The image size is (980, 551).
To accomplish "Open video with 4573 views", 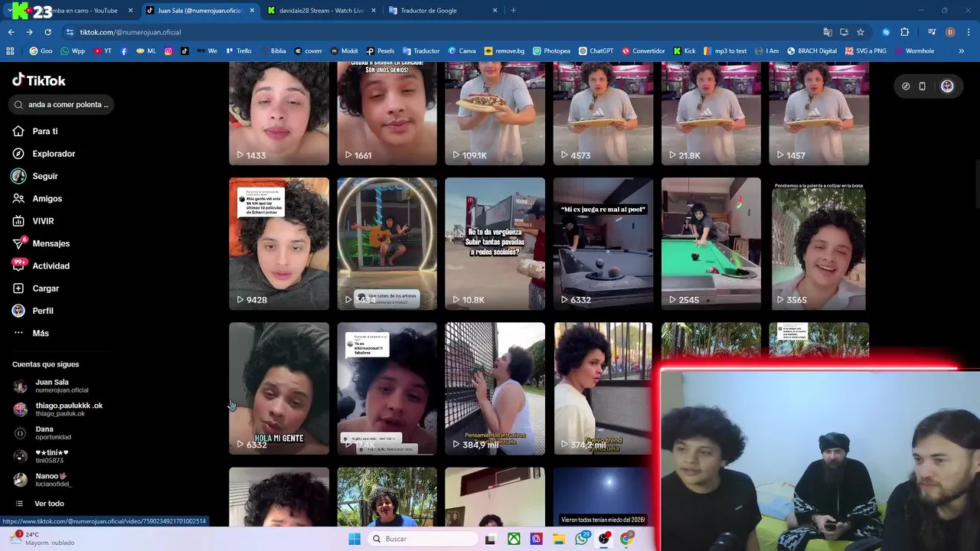I will pyautogui.click(x=603, y=113).
